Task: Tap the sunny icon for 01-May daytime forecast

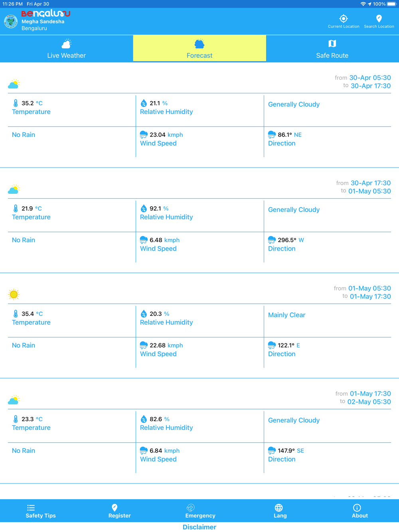Action: click(14, 294)
